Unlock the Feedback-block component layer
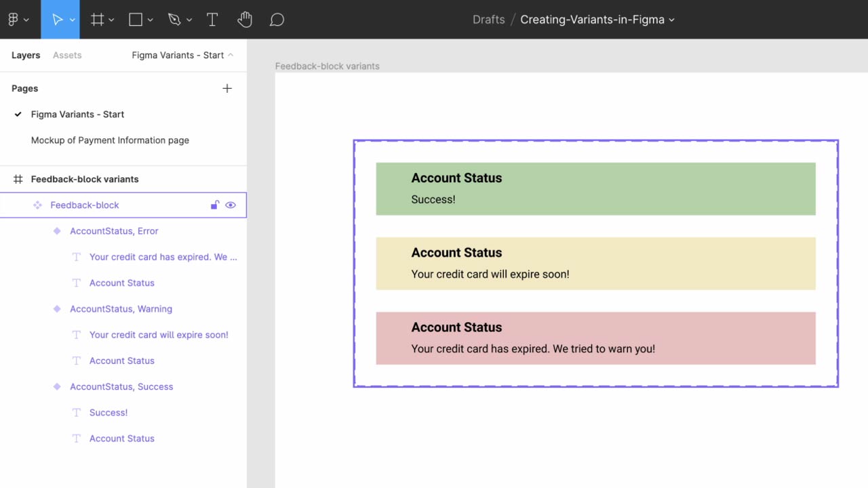This screenshot has width=868, height=488. [214, 205]
